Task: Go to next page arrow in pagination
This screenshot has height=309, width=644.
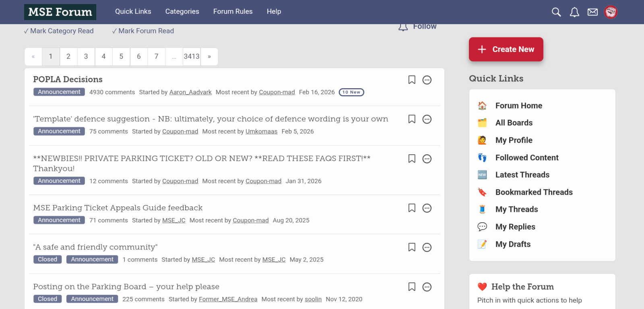Action: 209,56
